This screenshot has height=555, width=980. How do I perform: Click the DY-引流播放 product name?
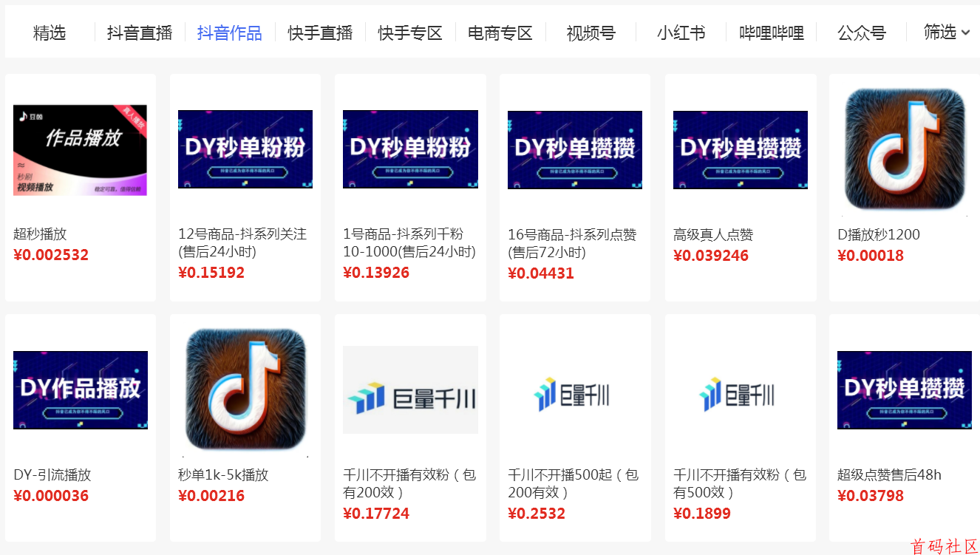pyautogui.click(x=52, y=474)
